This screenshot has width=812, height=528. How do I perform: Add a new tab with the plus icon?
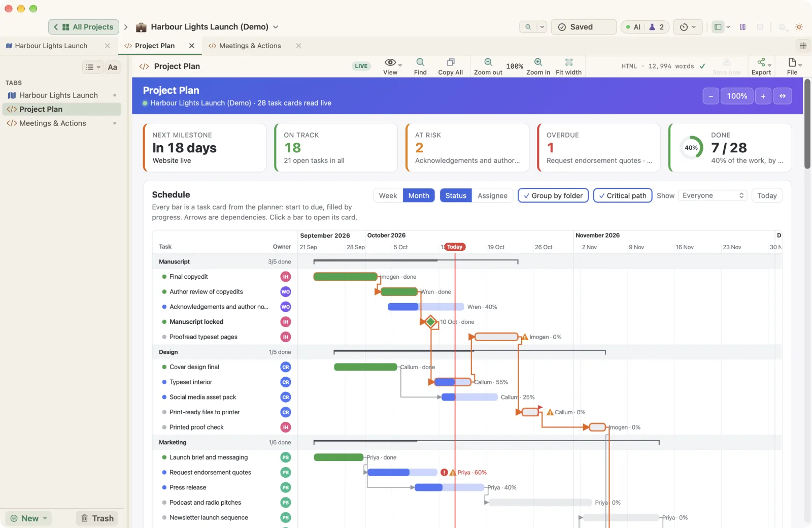tap(803, 46)
